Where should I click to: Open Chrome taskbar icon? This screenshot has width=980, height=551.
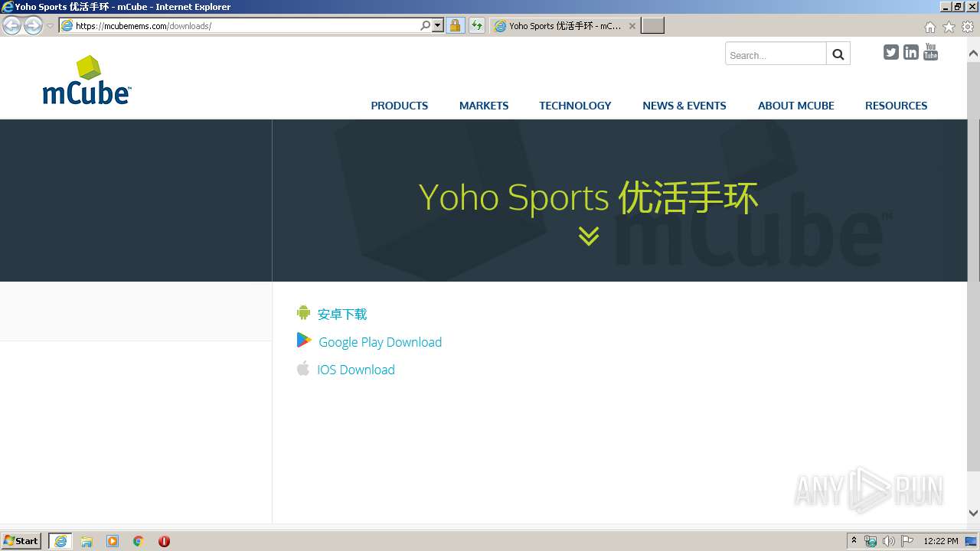point(139,541)
